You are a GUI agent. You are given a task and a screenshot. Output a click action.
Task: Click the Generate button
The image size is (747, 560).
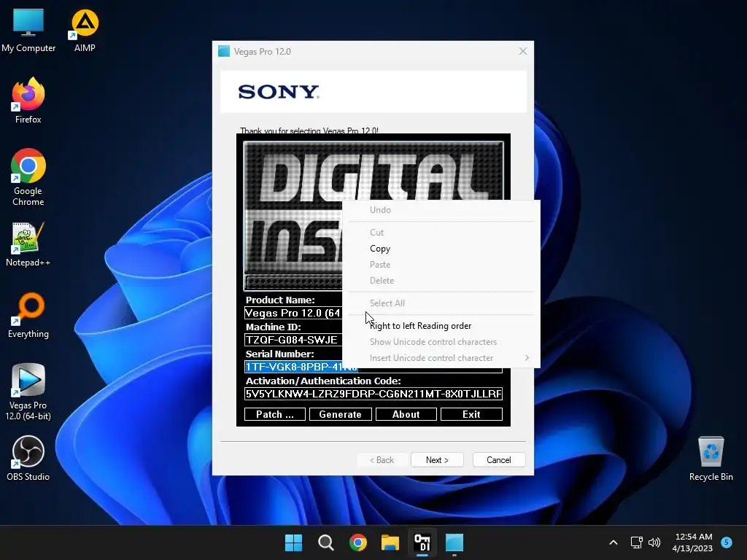pos(340,414)
